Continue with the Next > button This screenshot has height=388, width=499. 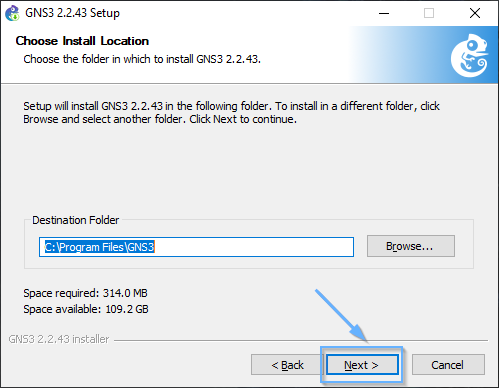362,365
